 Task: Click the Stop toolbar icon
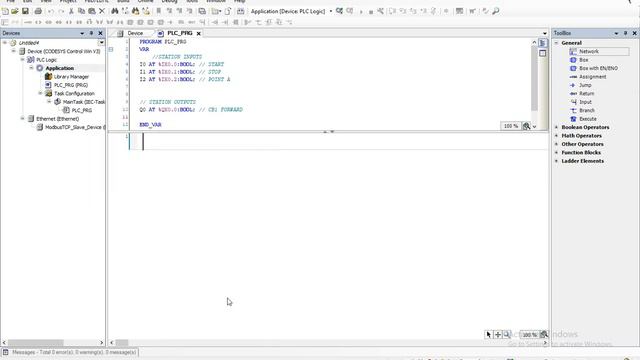click(x=371, y=12)
